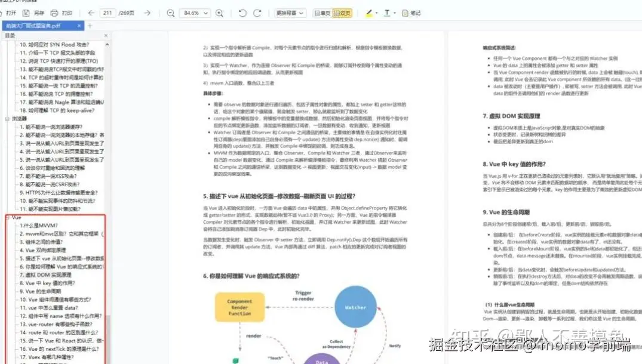Click heading 8. Vue 中 key 值的作用? on right page

(x=514, y=165)
